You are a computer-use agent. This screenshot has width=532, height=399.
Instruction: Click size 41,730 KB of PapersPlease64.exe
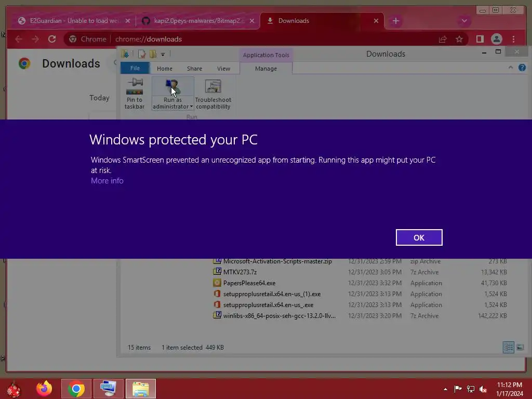tap(494, 283)
